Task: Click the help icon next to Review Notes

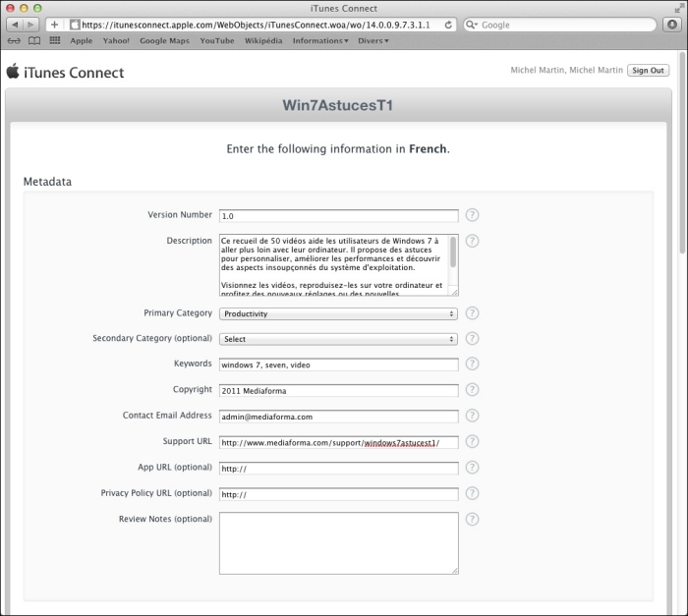Action: [472, 519]
